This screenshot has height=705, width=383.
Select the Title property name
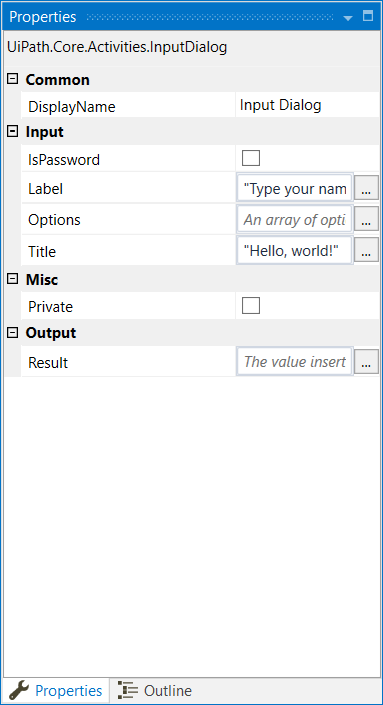point(42,251)
